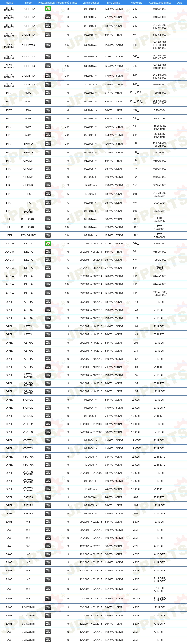Select body code 356_ cell
Screen dimensions: 187x644
pos(136,194)
